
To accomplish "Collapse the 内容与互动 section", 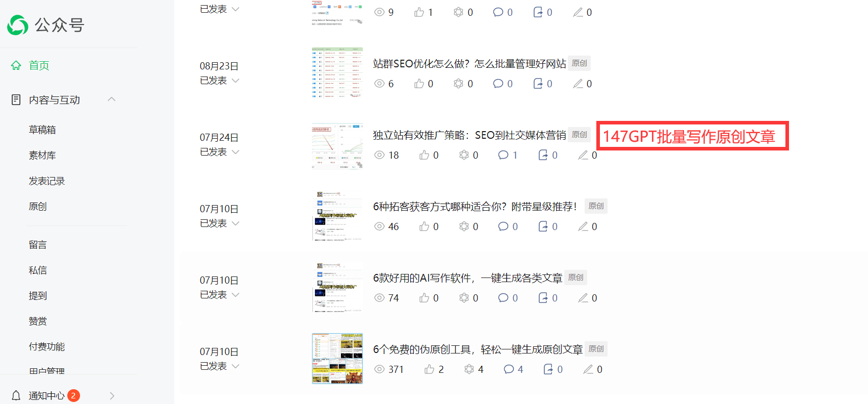I will 112,99.
